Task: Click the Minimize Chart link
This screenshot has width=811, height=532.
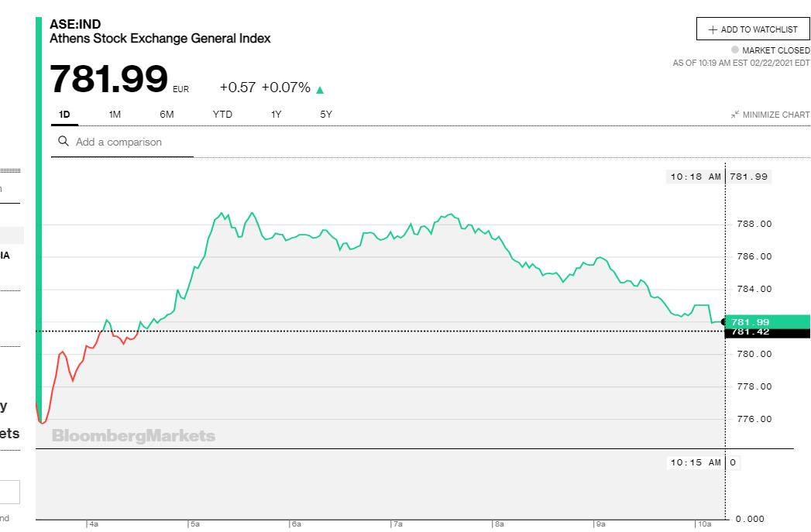Action: tap(775, 115)
